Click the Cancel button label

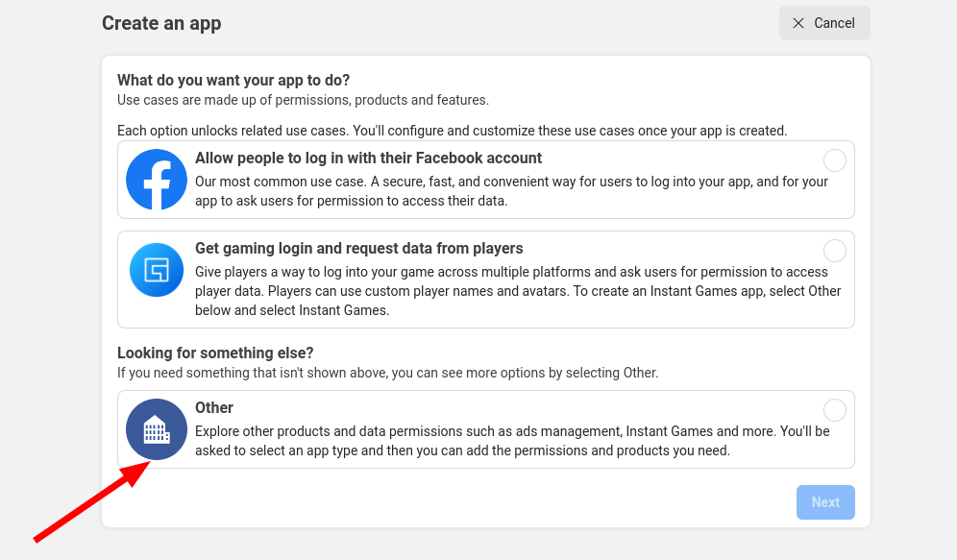[x=834, y=23]
